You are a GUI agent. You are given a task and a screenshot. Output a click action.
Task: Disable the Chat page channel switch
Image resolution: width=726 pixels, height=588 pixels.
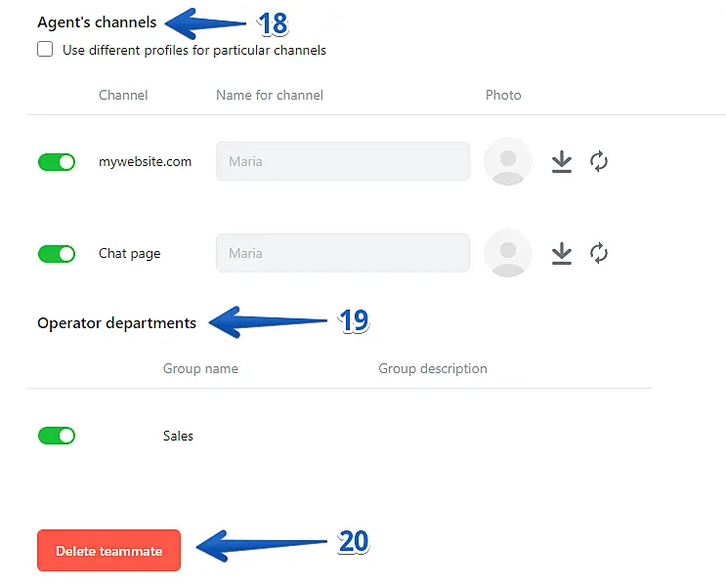point(57,254)
